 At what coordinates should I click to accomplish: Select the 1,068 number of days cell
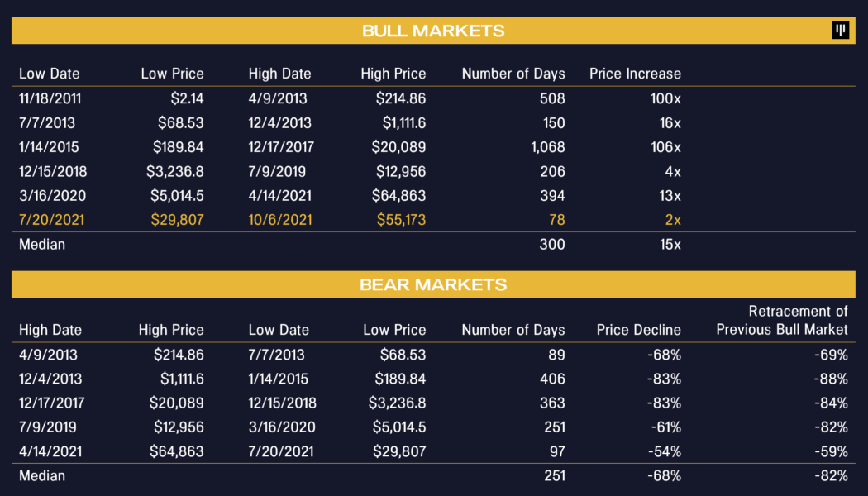tap(545, 147)
